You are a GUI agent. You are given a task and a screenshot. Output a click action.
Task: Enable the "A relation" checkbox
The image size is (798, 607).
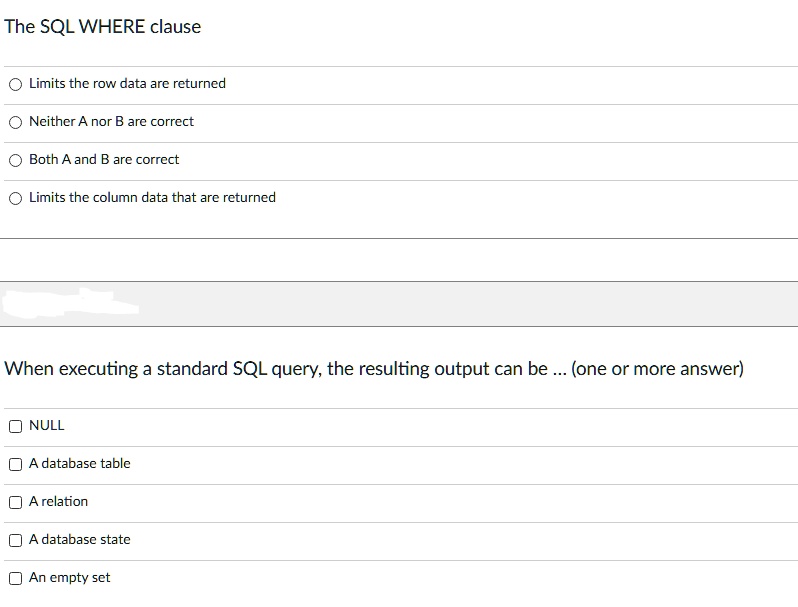tap(15, 502)
